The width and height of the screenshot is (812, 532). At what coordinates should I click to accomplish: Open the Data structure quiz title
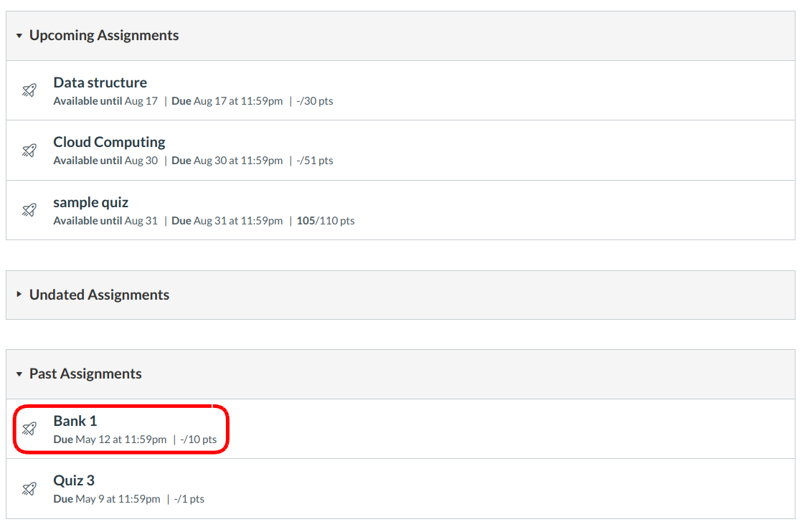(x=100, y=82)
